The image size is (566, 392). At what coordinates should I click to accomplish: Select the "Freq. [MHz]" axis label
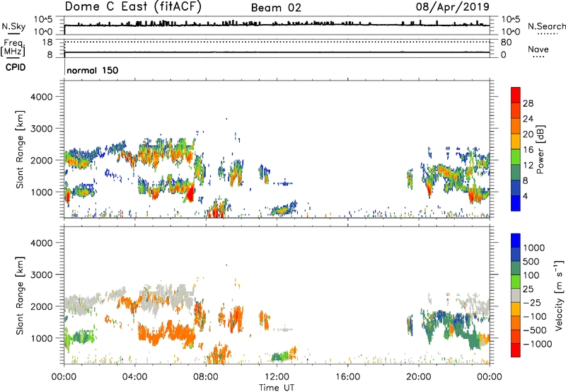click(x=13, y=47)
